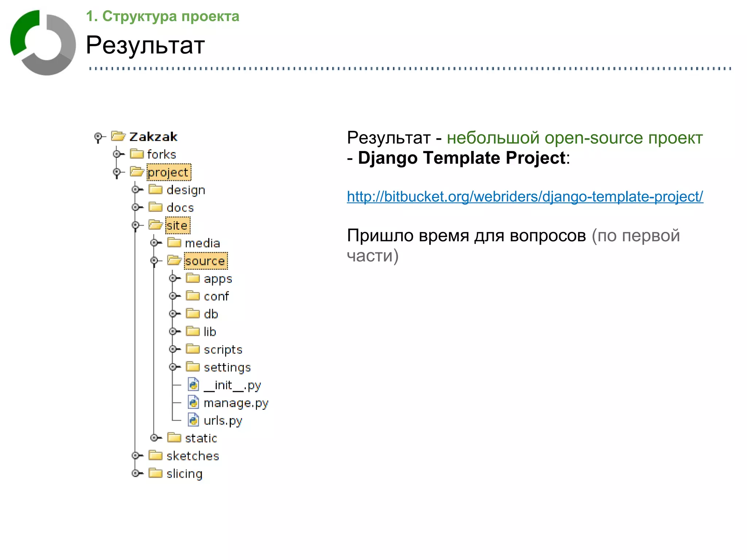Click the apps folder icon
This screenshot has width=747, height=560.
[193, 278]
